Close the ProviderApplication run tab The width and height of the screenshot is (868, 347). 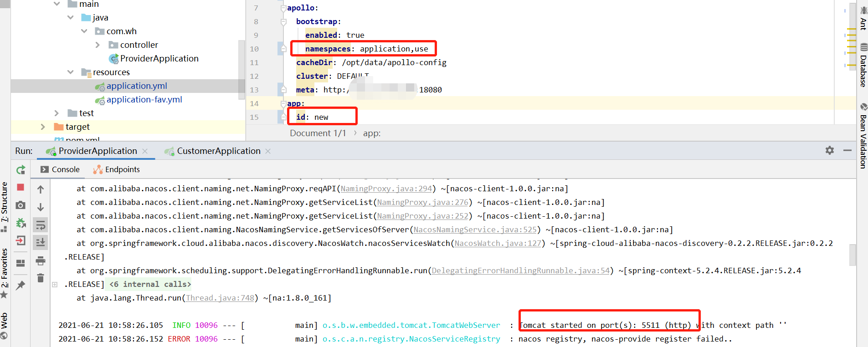(x=145, y=151)
